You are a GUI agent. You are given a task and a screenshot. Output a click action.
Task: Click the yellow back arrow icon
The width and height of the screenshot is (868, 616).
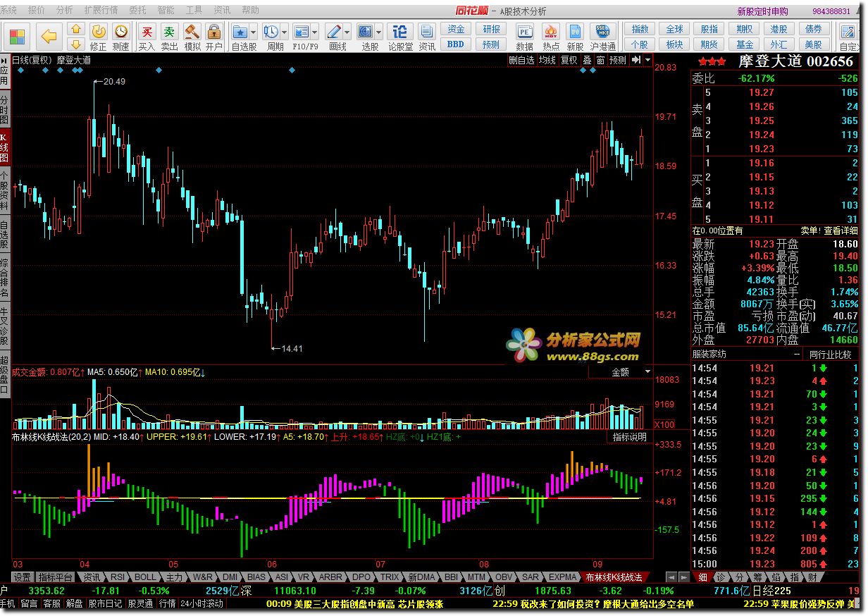point(49,36)
